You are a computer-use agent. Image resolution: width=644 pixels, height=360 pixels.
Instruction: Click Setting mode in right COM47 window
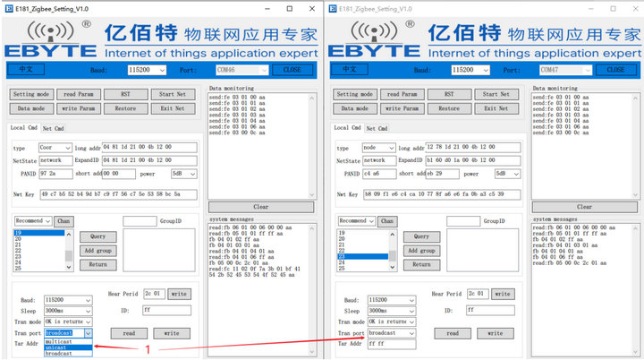point(355,94)
